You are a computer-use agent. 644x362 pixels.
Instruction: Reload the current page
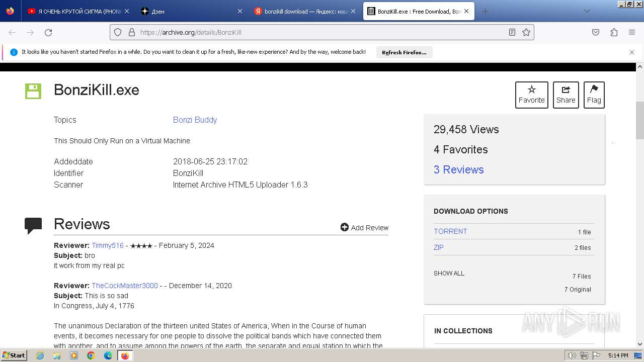pos(48,32)
